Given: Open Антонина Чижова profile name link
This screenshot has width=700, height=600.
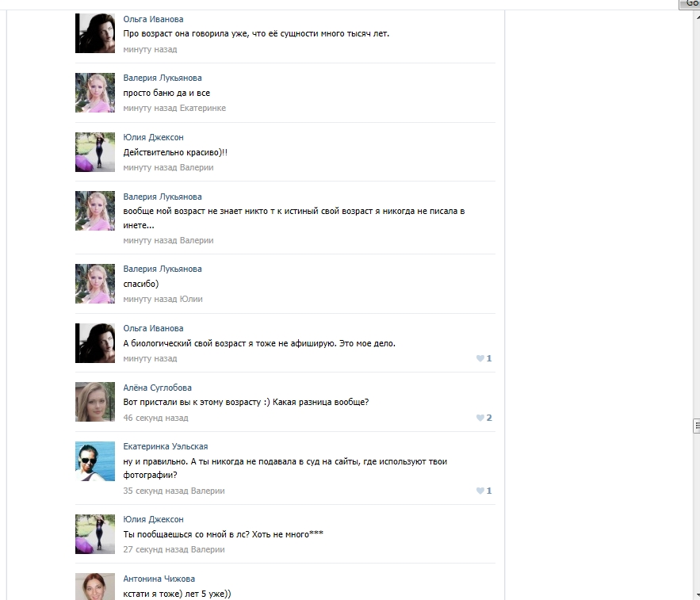Looking at the screenshot, I should tap(159, 579).
